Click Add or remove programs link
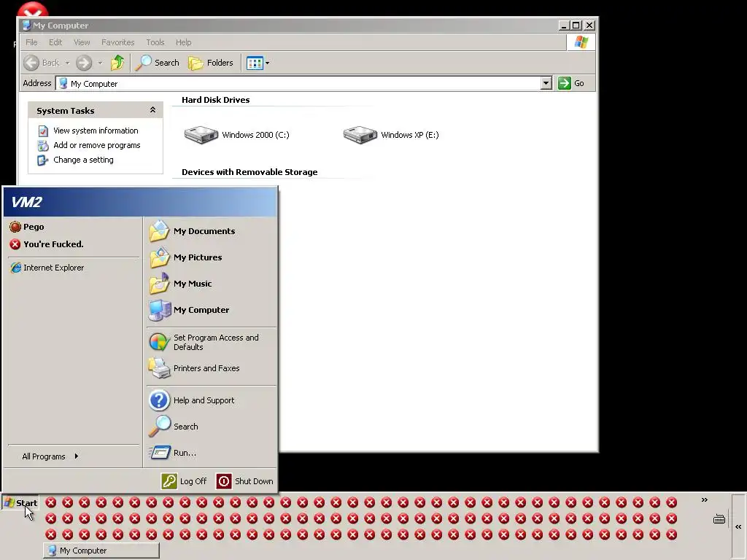 97,145
